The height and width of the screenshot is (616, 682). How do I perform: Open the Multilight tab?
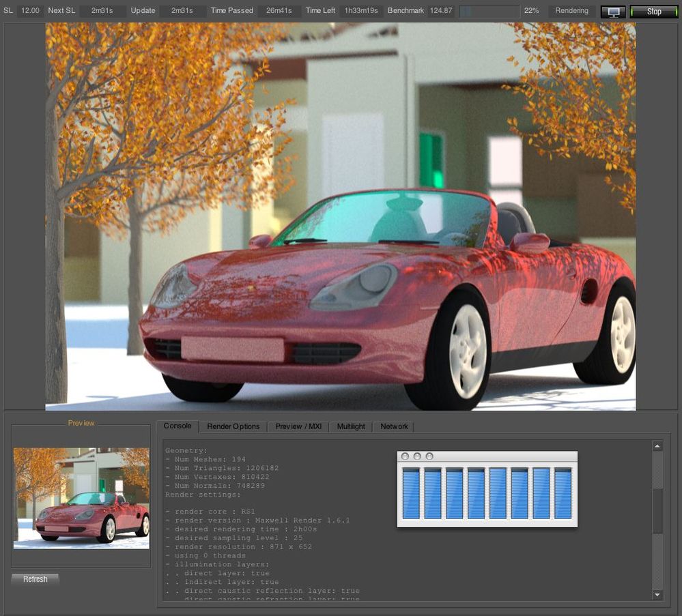(351, 426)
